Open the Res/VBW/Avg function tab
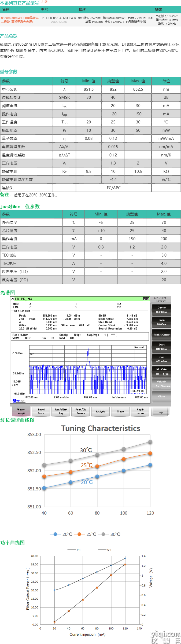The image size is (181, 644). (x=61, y=411)
